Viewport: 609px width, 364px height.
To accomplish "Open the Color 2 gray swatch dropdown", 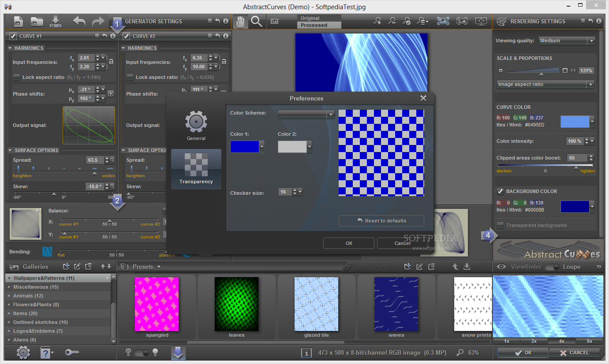I will click(x=310, y=147).
